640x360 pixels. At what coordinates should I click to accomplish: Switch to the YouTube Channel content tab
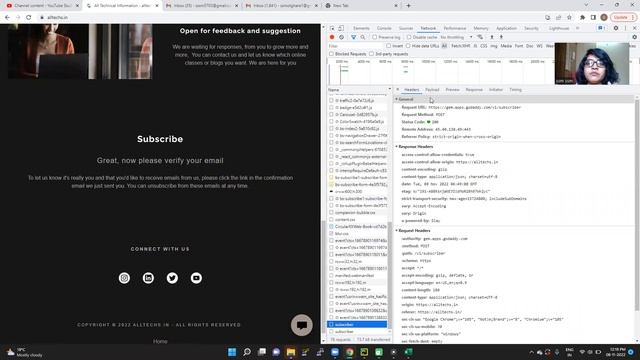pyautogui.click(x=42, y=6)
